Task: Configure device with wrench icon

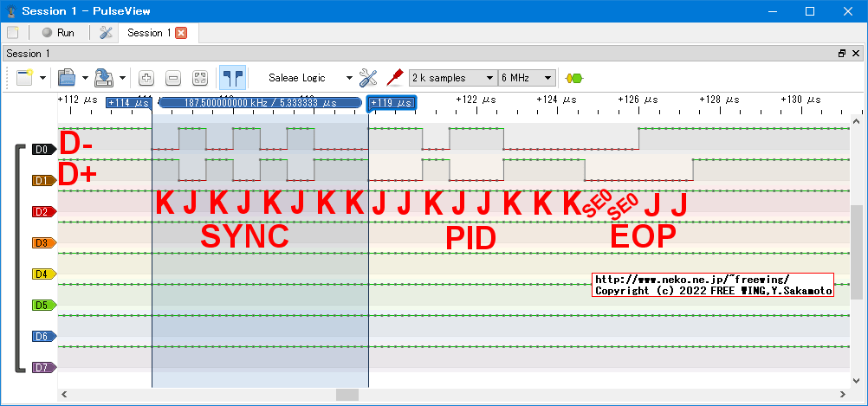Action: click(368, 78)
